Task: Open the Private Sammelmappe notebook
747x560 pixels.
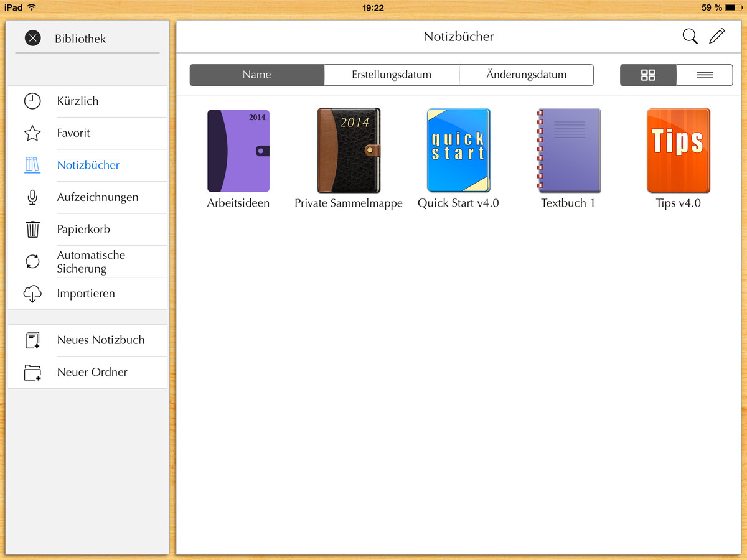Action: 348,150
